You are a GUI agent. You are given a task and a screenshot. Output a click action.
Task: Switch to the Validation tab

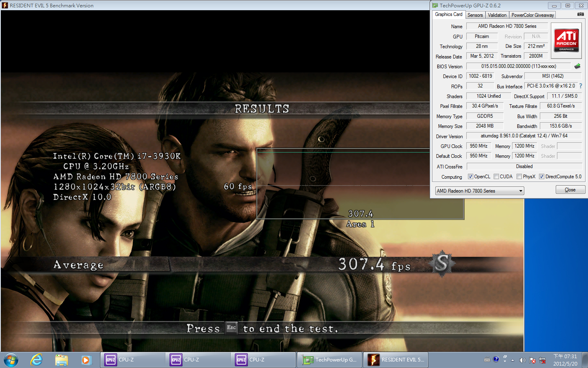(497, 15)
